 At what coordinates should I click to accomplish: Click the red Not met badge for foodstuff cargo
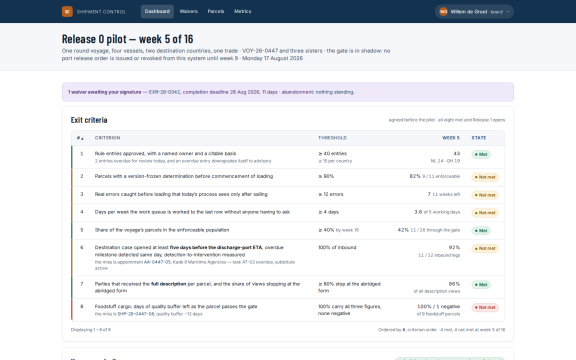point(485,307)
